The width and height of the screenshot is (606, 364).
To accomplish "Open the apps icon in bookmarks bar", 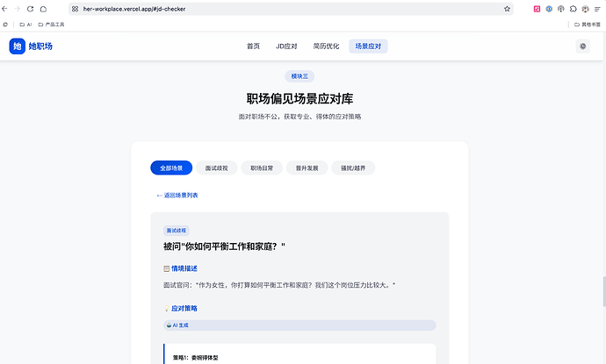I will 5,25.
